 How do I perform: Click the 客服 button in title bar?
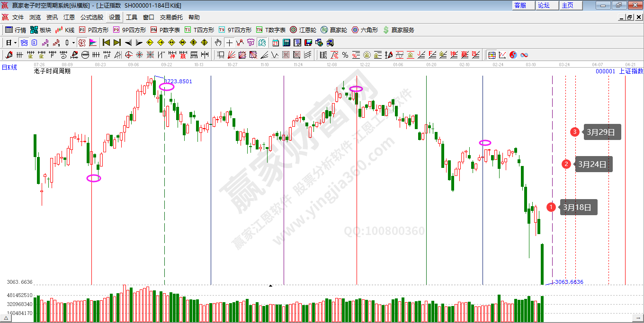520,5
